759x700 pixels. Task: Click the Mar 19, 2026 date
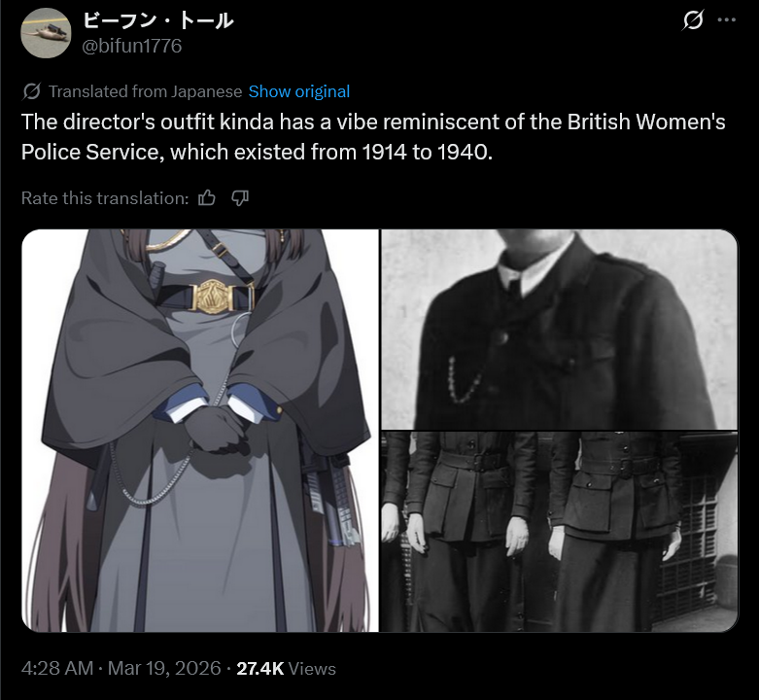(164, 669)
